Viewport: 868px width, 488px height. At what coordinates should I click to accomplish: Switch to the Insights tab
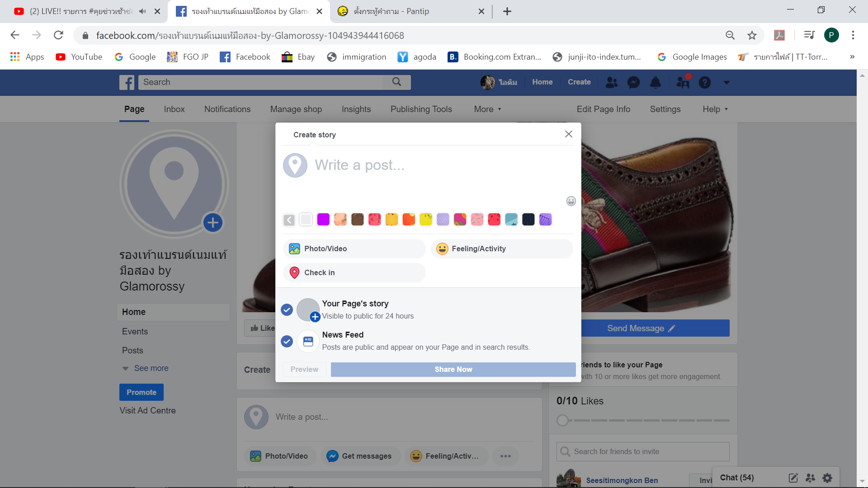[356, 109]
